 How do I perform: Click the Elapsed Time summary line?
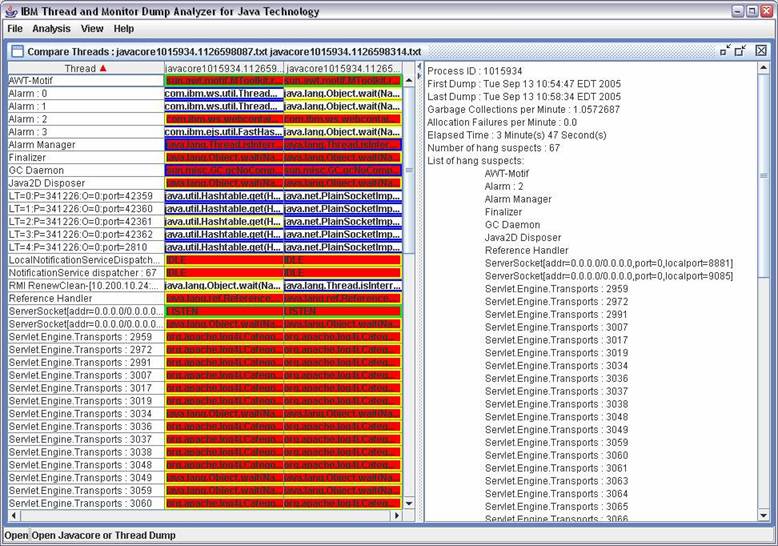[x=517, y=135]
